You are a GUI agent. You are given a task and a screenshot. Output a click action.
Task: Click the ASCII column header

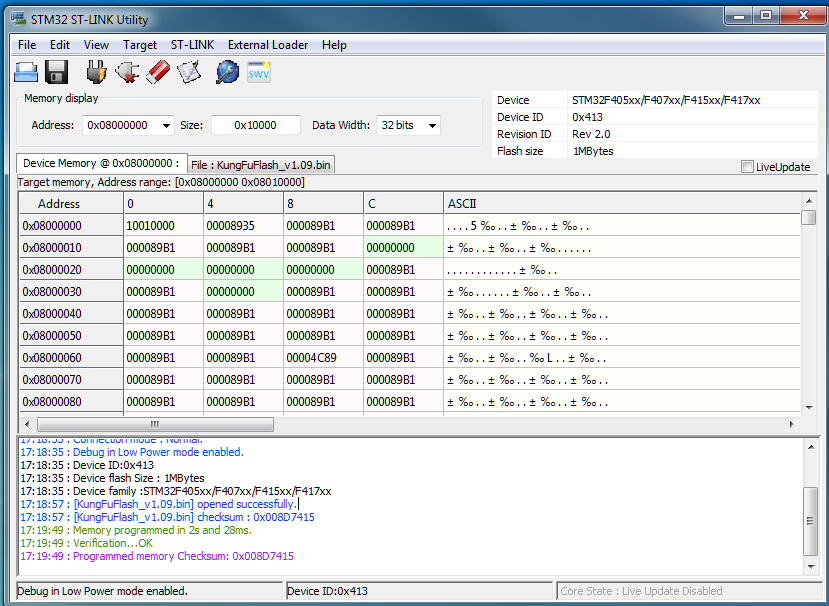pos(622,204)
